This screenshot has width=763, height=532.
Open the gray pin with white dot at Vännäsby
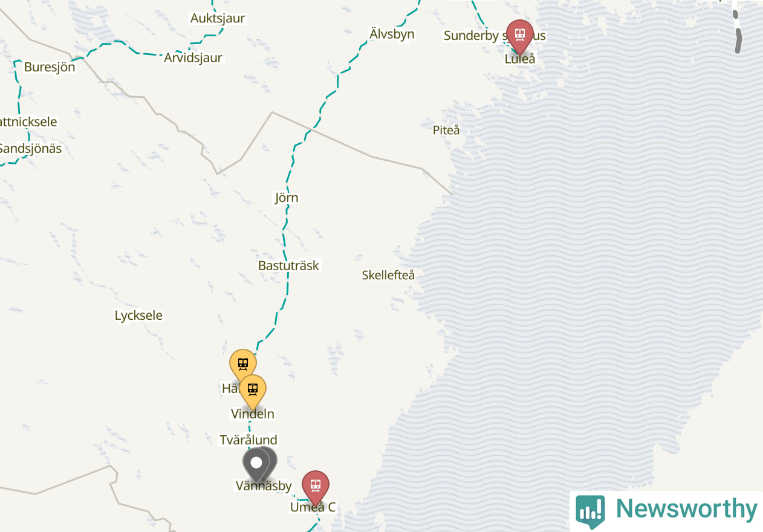pyautogui.click(x=256, y=464)
